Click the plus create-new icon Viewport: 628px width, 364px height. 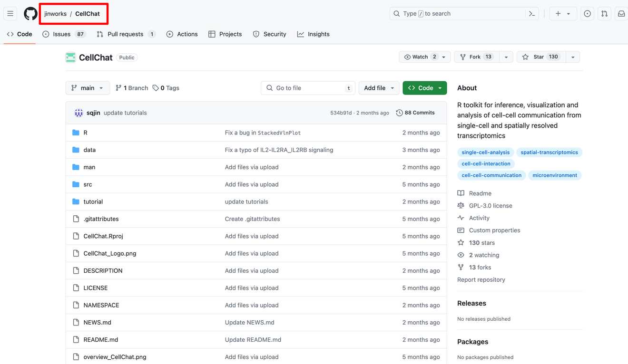point(558,14)
